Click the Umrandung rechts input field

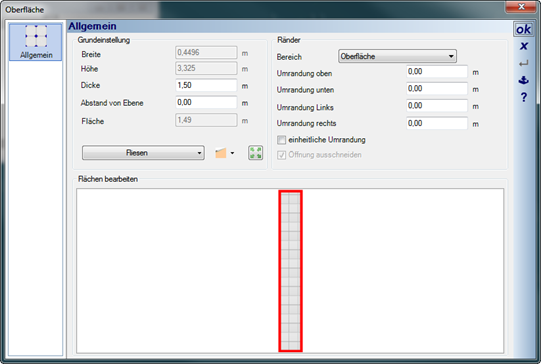tap(437, 124)
